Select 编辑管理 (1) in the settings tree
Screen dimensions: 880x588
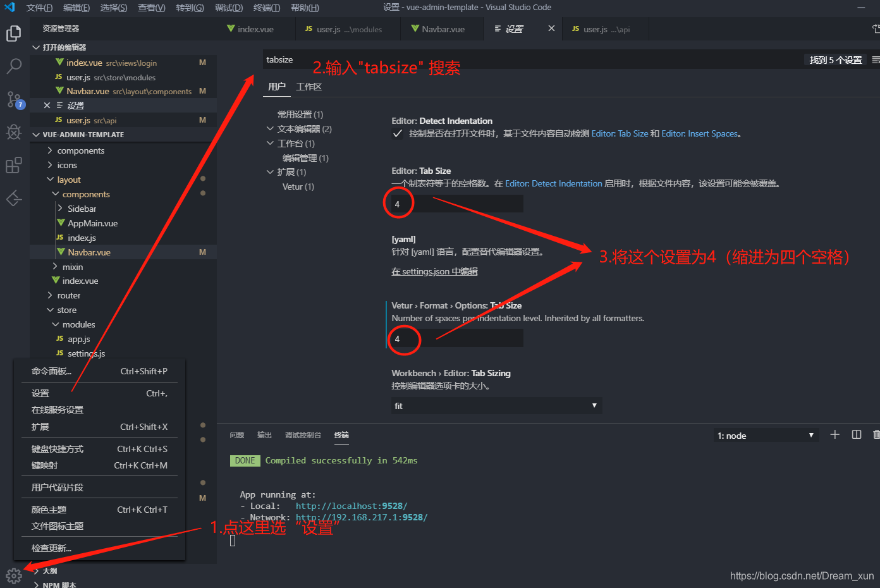pyautogui.click(x=305, y=158)
